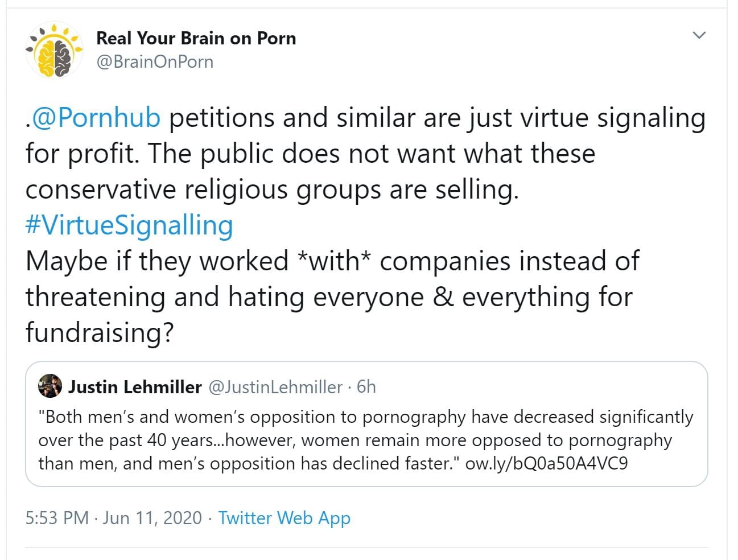Open the Real Your Brain on Porn profile name
Viewport: 738px width, 560px height.
click(x=196, y=38)
